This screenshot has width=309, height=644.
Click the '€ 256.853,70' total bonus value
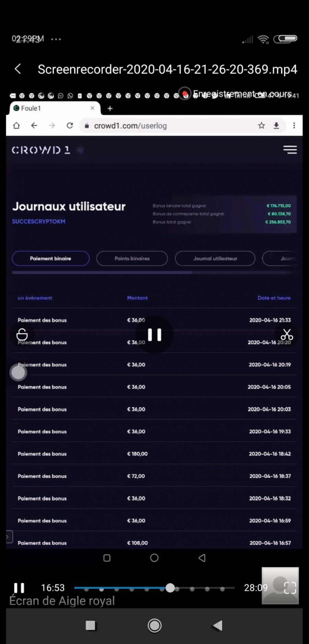278,222
